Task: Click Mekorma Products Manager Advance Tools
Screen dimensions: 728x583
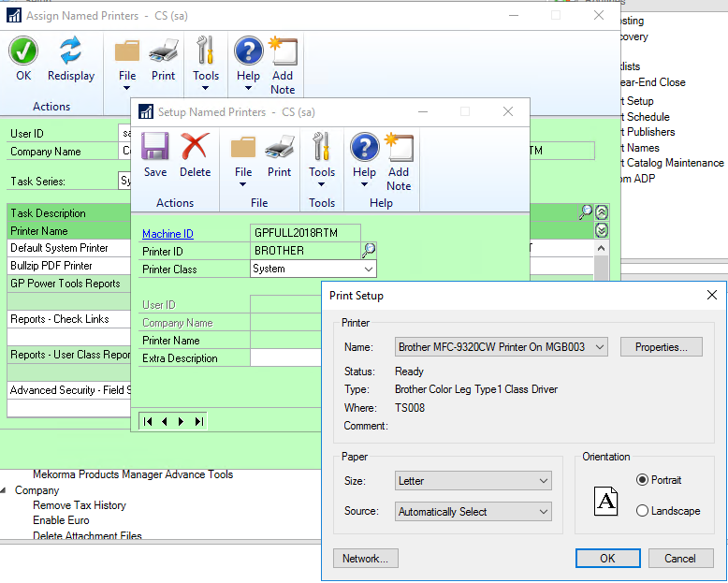Action: pyautogui.click(x=133, y=474)
